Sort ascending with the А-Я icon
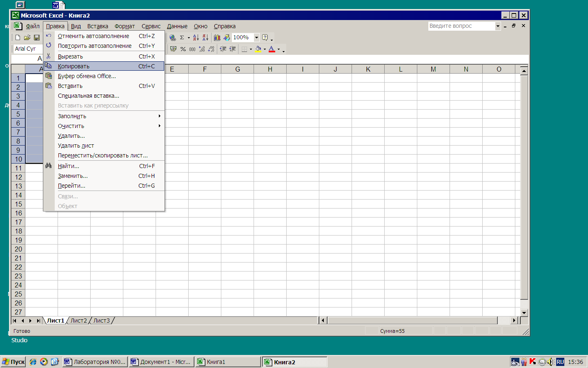This screenshot has height=368, width=588. 196,38
